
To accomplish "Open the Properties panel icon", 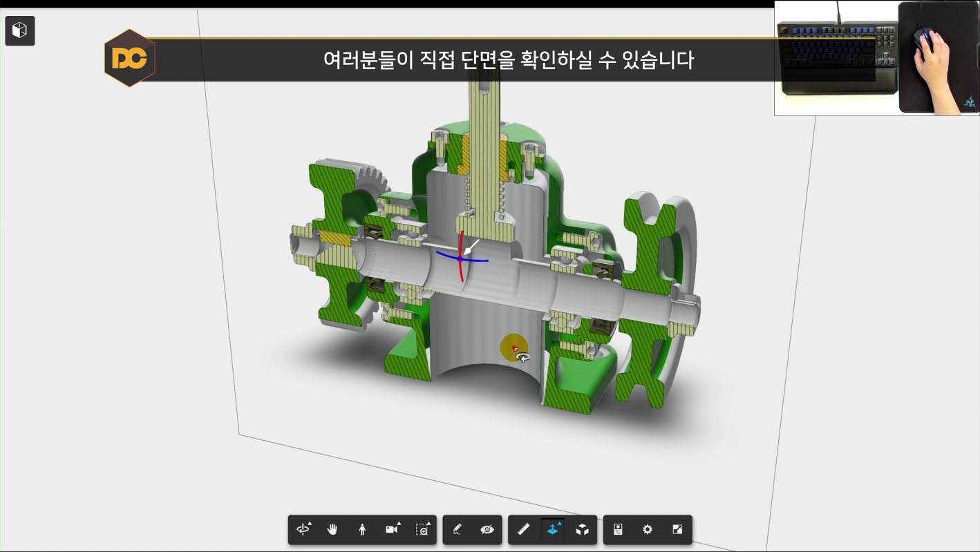I will (618, 529).
